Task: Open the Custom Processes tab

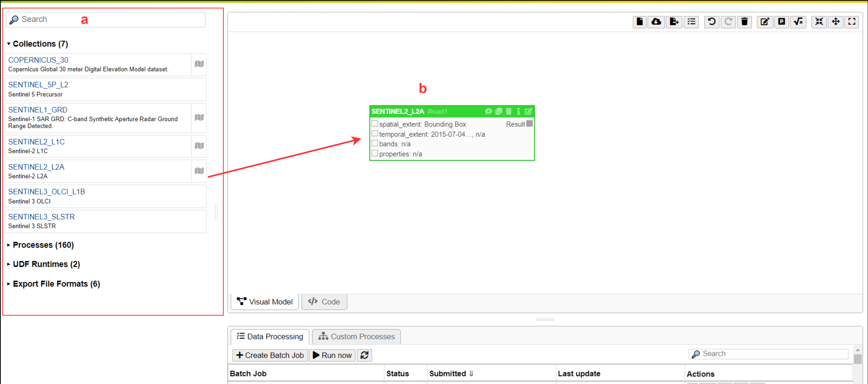Action: click(x=356, y=336)
